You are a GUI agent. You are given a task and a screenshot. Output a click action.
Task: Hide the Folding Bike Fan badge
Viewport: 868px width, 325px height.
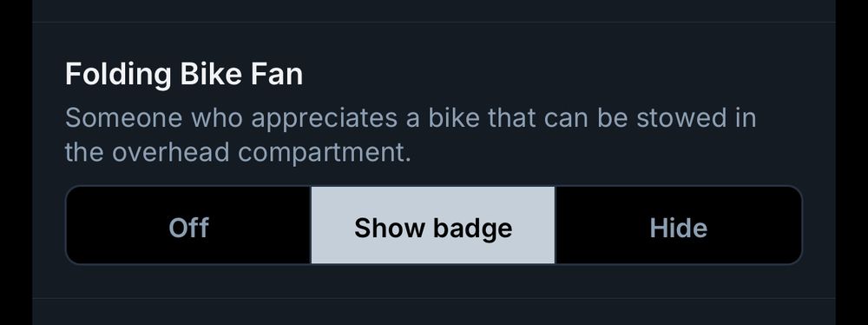pos(678,225)
